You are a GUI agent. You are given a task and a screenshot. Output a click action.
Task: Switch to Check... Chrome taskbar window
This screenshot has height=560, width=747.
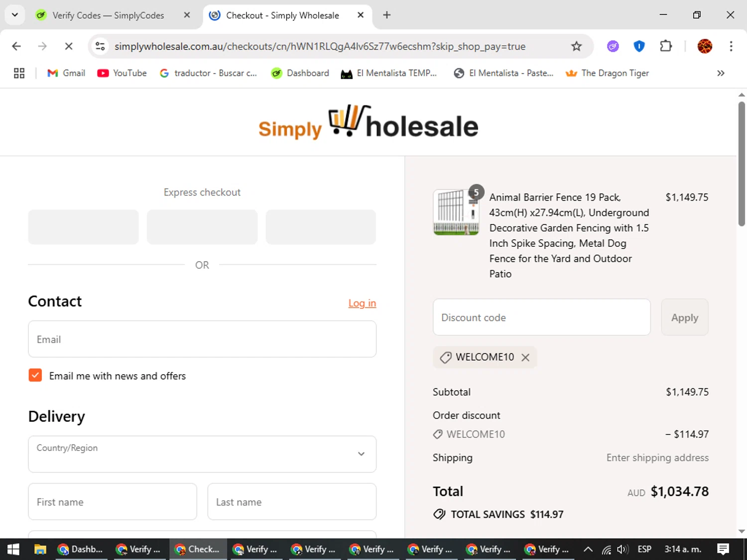[x=198, y=549]
